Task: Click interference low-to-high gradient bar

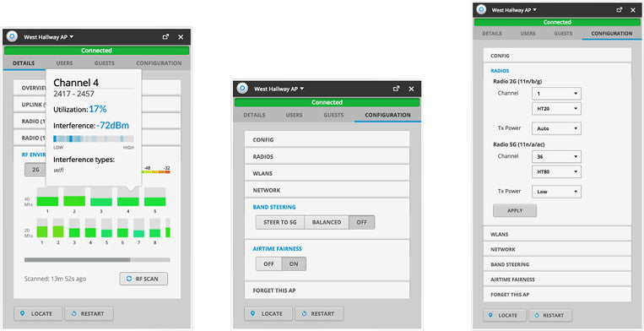Action: coord(94,138)
